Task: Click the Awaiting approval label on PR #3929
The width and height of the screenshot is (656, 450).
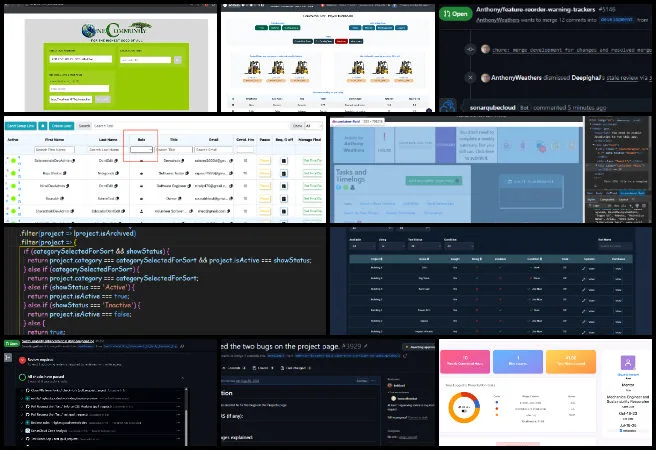Action: pos(419,347)
